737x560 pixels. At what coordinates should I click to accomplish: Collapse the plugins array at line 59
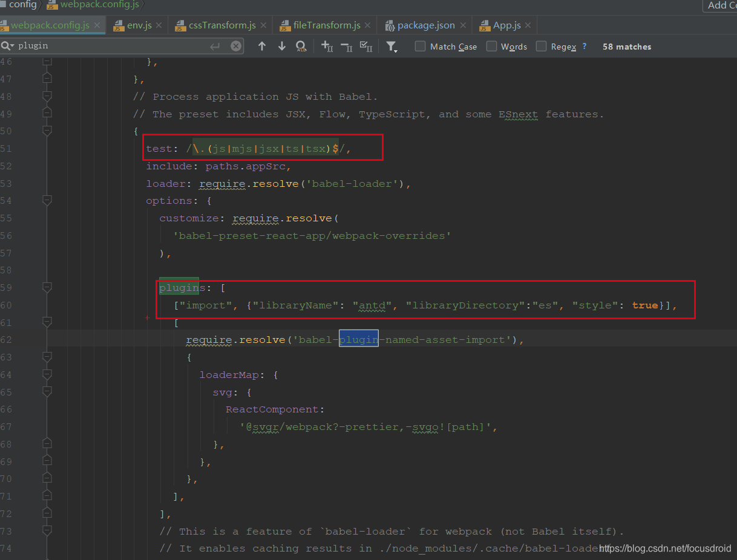point(47,288)
